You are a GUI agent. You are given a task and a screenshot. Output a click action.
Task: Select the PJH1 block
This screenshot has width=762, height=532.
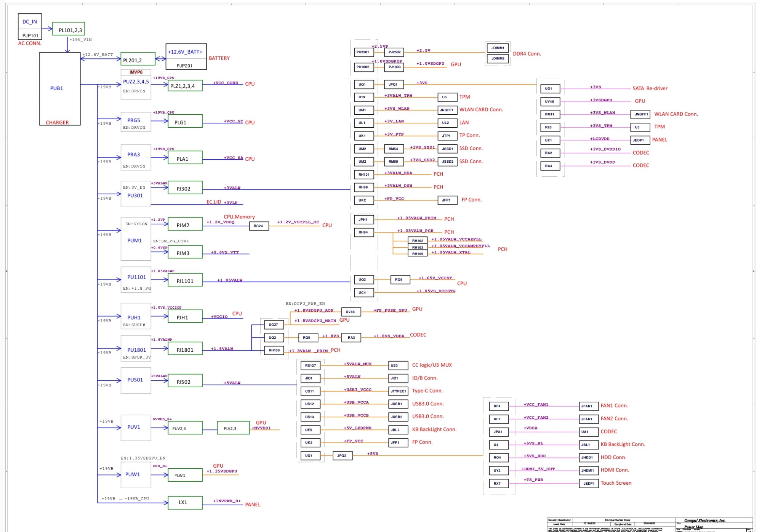(185, 316)
